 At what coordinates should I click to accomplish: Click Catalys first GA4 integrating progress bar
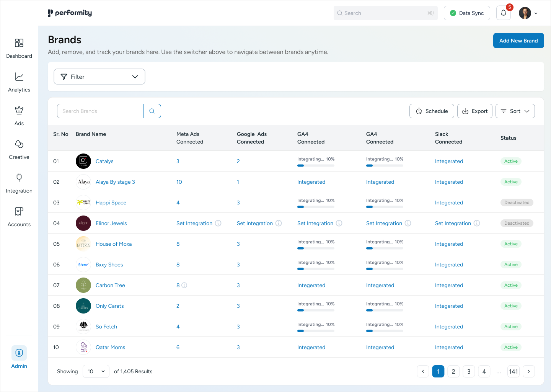click(316, 166)
